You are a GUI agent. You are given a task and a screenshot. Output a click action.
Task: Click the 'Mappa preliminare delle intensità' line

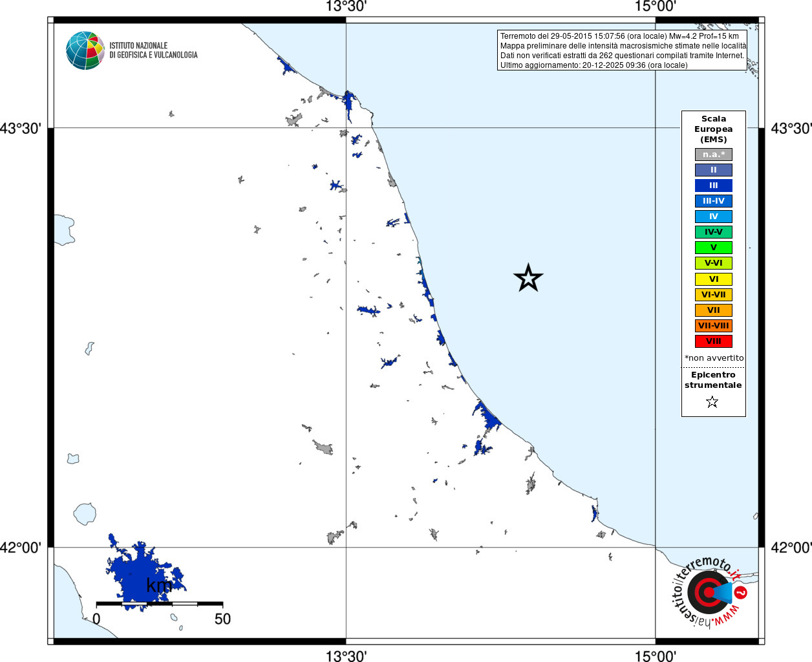click(x=623, y=46)
